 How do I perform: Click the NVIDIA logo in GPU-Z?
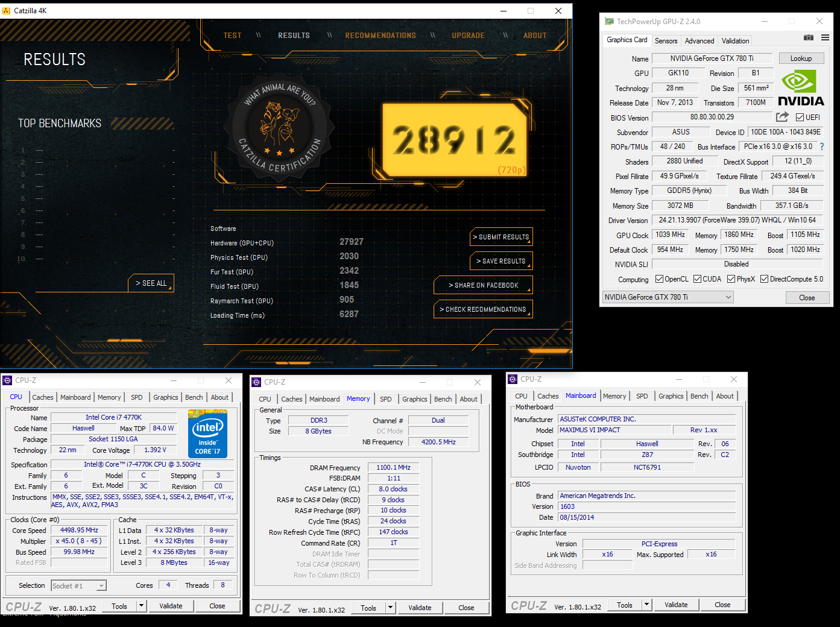click(x=801, y=88)
